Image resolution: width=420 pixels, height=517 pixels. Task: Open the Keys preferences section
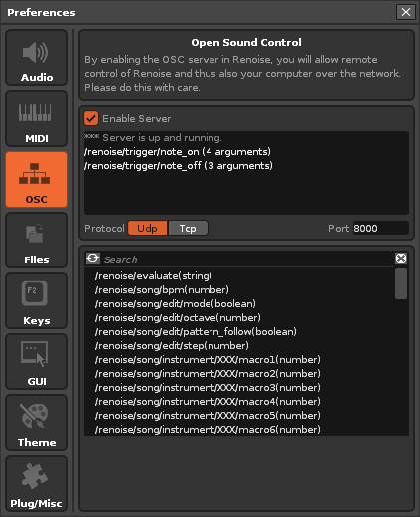(37, 301)
